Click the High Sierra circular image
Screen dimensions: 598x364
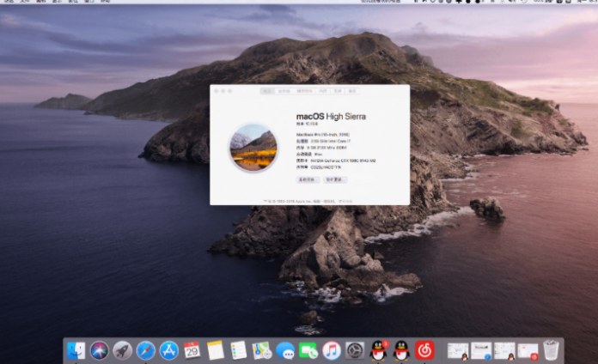click(x=253, y=147)
